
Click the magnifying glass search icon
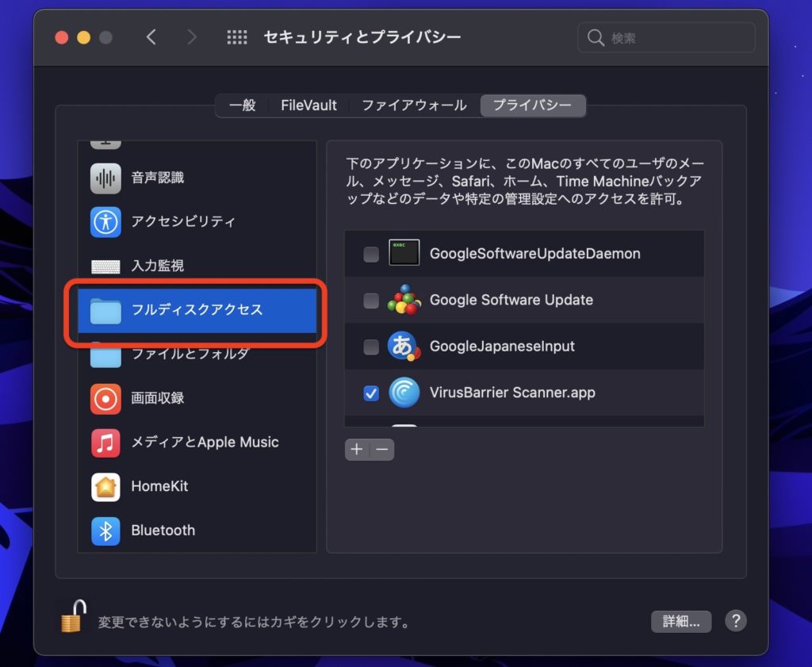596,37
